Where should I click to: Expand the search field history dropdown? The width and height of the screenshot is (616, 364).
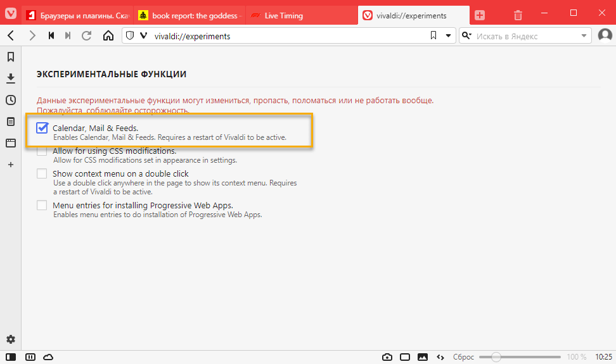(x=584, y=35)
